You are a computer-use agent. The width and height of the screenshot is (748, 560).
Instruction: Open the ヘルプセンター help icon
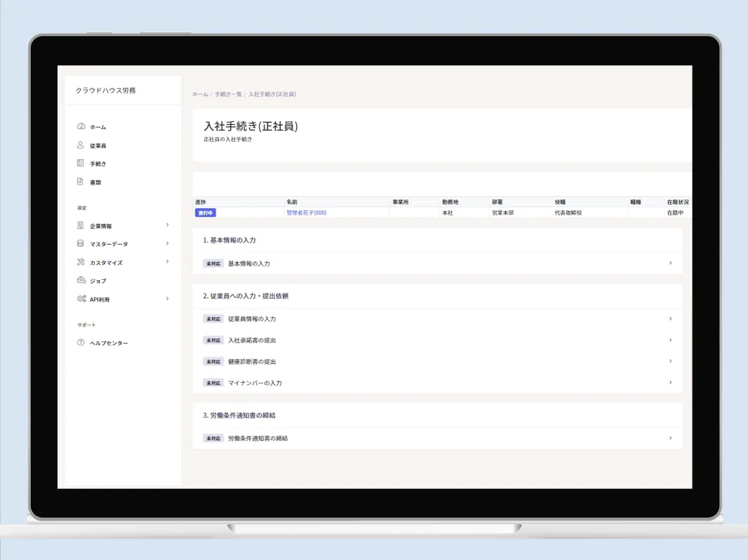coord(81,343)
